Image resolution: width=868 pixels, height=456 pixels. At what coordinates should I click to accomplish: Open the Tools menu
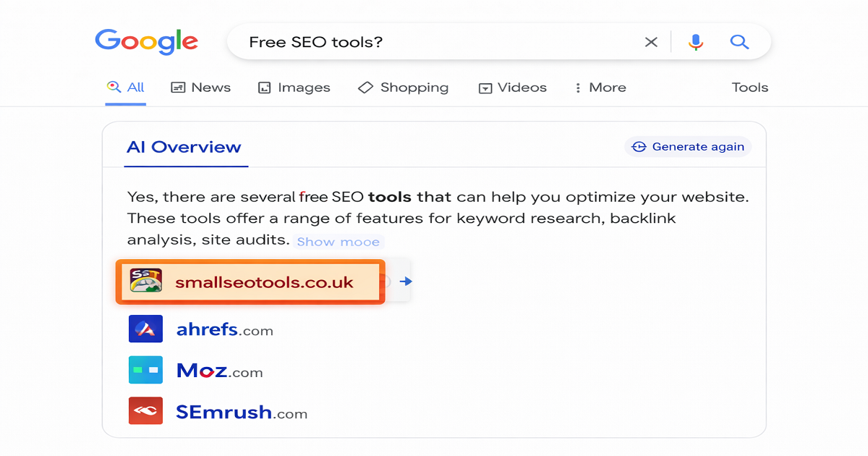pos(749,87)
